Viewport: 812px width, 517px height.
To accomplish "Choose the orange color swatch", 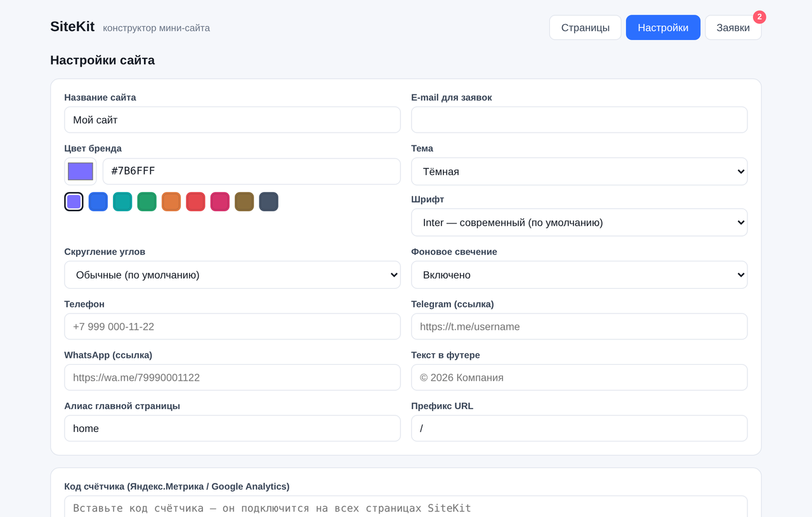I will coord(171,202).
